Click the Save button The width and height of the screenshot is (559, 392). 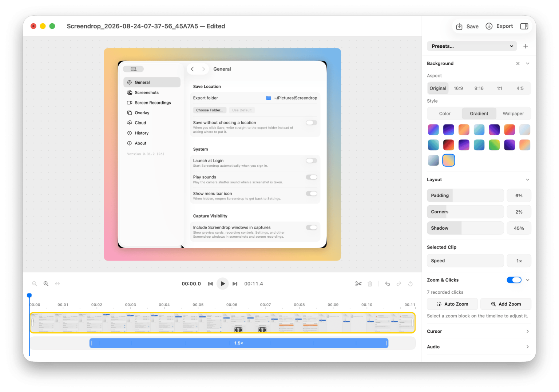coord(468,26)
